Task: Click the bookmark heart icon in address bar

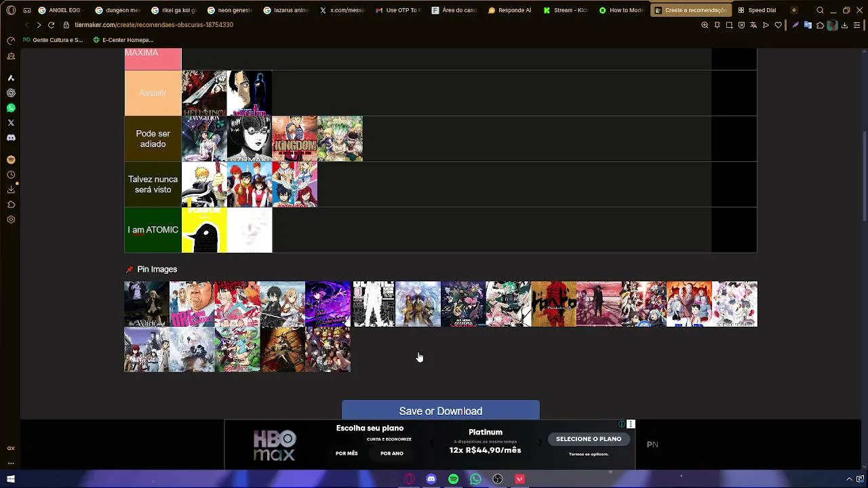Action: coord(778,25)
